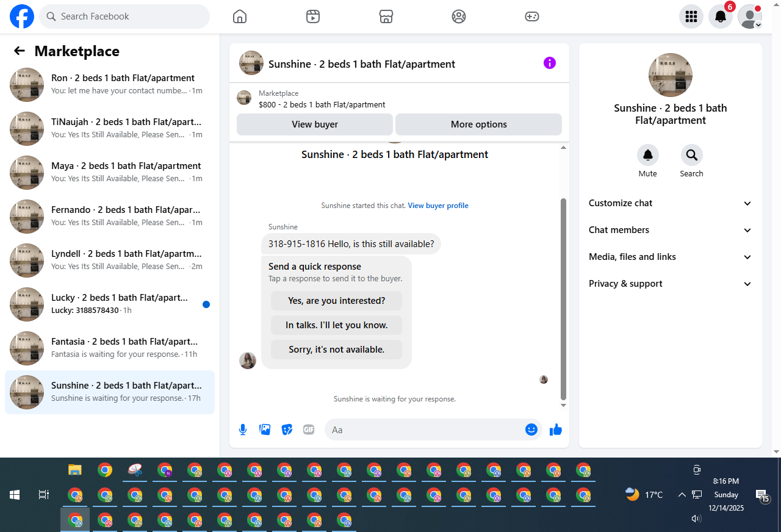Open the Groups icon in top bar

click(459, 16)
